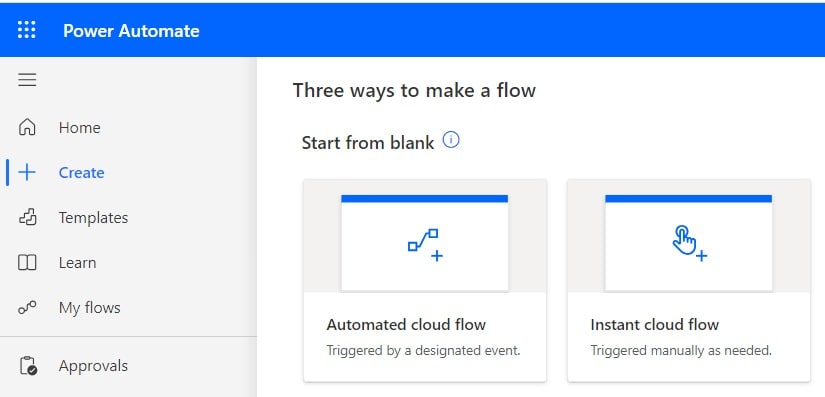The width and height of the screenshot is (825, 397).
Task: Click 'Triggered by a designated event.' text
Action: pos(424,350)
